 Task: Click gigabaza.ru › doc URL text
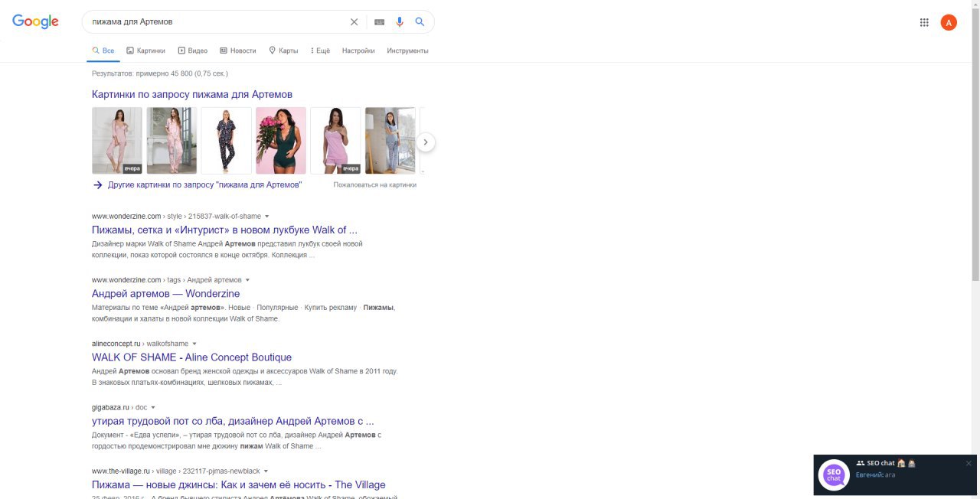click(119, 408)
